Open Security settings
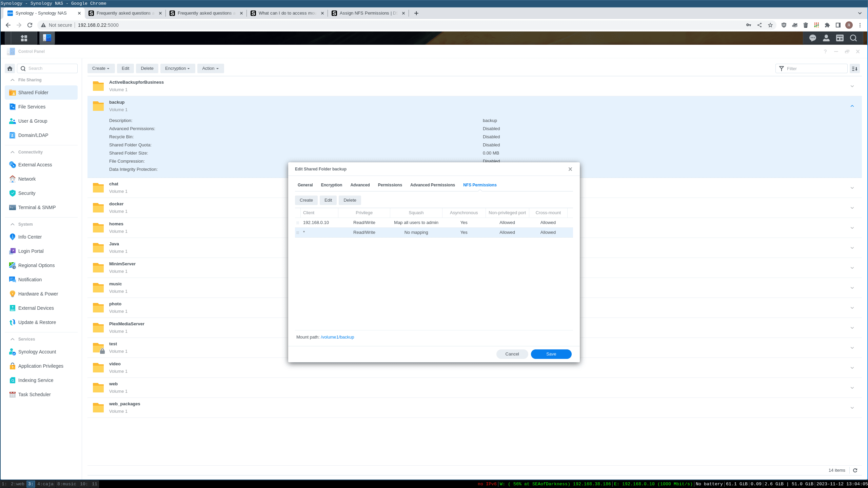The height and width of the screenshot is (488, 868). click(x=41, y=193)
